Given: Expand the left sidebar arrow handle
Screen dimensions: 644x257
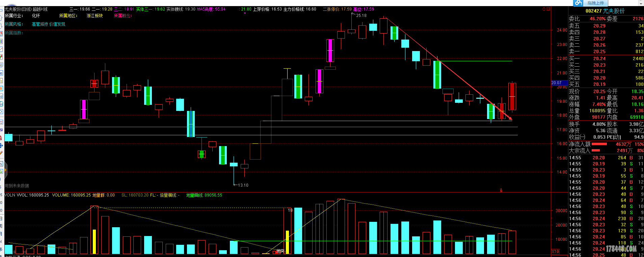Looking at the screenshot, I should (5, 170).
